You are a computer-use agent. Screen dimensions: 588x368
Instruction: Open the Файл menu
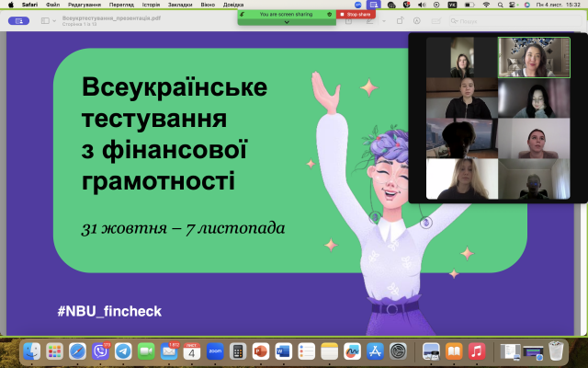pyautogui.click(x=53, y=5)
